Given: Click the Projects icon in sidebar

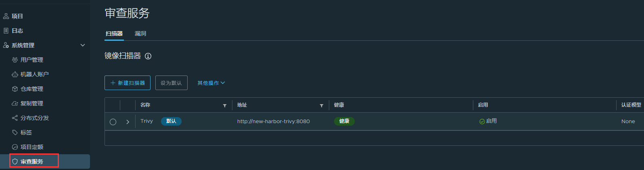Looking at the screenshot, I should pyautogui.click(x=6, y=16).
